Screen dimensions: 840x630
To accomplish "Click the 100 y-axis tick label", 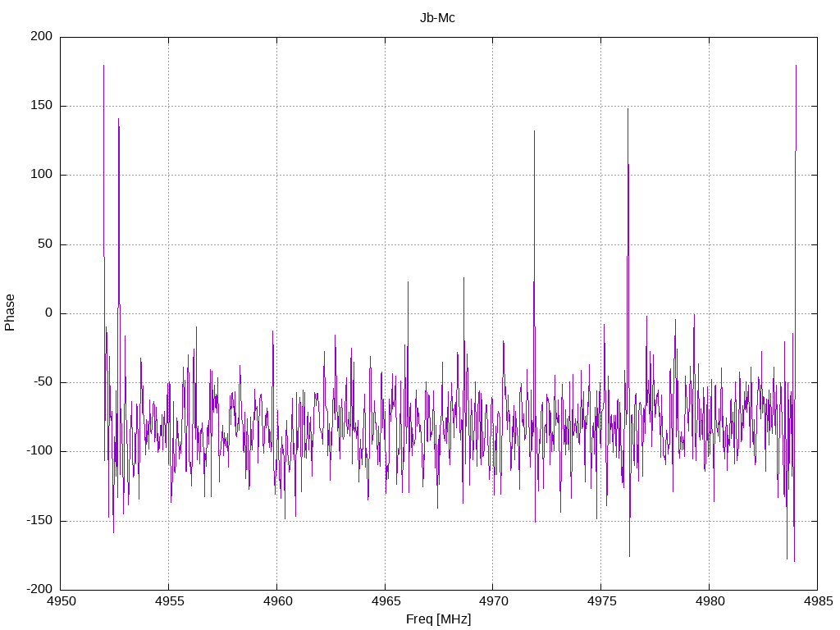I will tap(42, 175).
